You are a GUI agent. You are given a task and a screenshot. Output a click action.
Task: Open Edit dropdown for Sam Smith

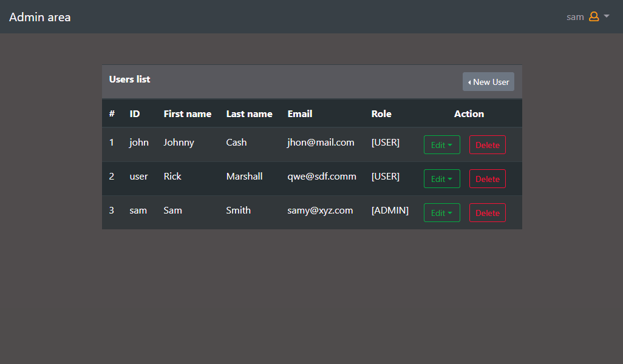coord(441,213)
